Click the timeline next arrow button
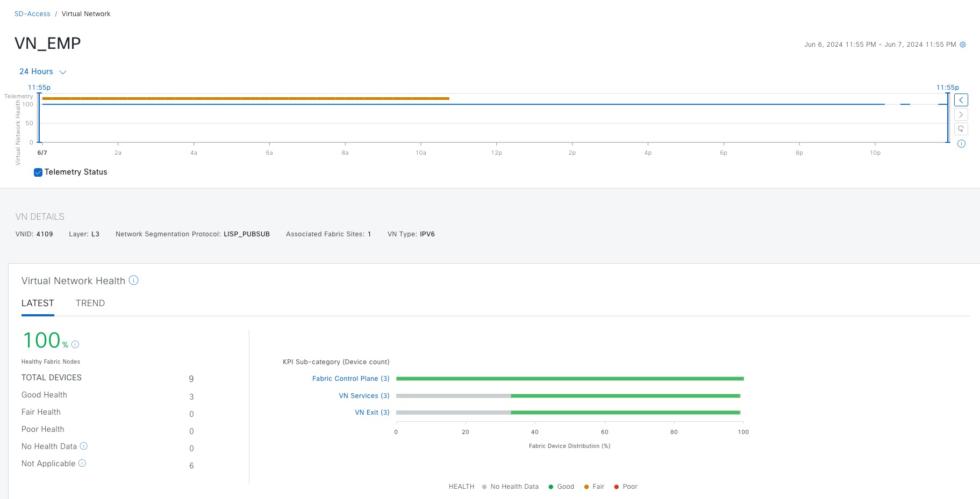 (x=961, y=114)
